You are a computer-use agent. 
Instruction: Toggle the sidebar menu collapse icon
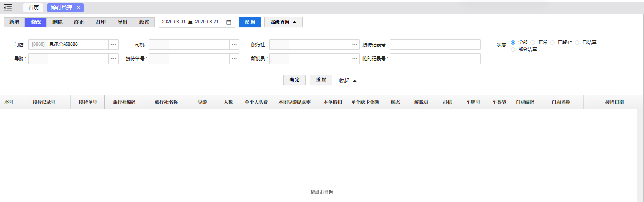click(x=8, y=8)
